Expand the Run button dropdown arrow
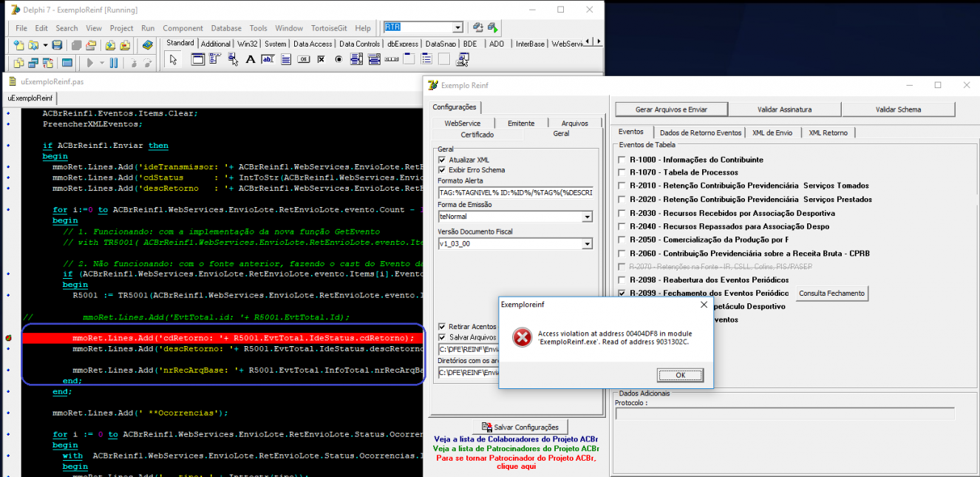 (x=101, y=63)
